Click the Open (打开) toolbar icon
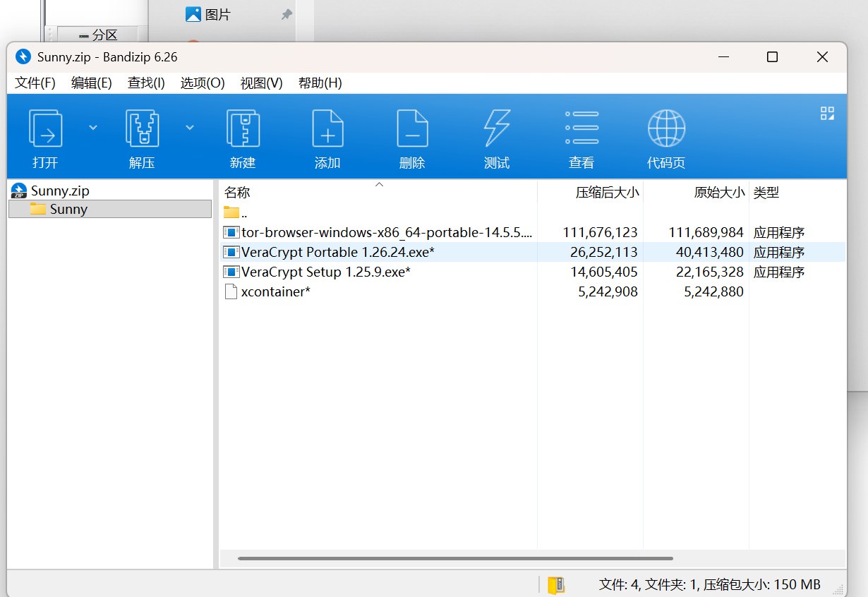The height and width of the screenshot is (597, 868). 45,128
